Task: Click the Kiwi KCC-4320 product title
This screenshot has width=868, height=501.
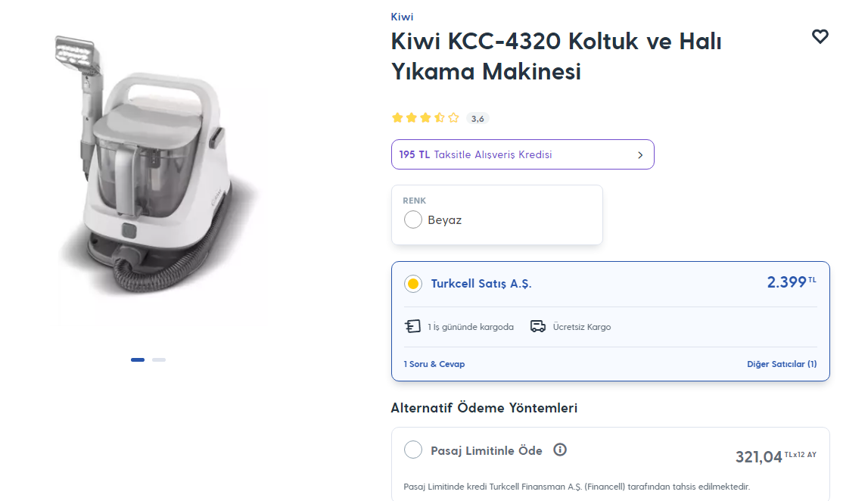Action: coord(556,56)
